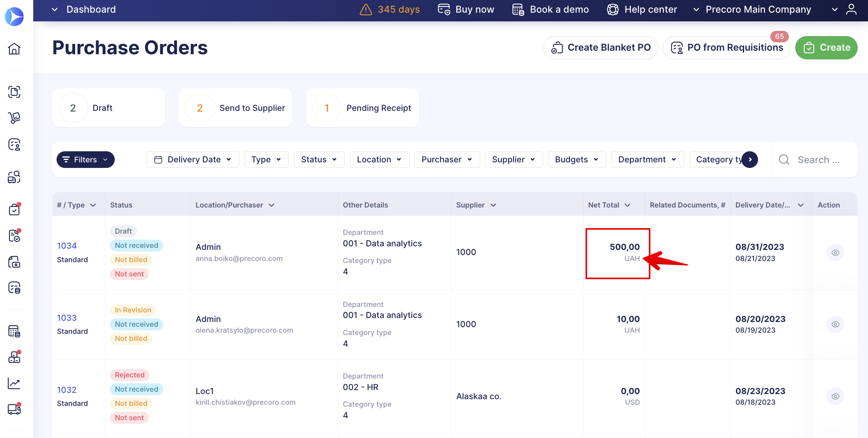Click Create Blanket PO button
This screenshot has width=868, height=438.
coord(600,48)
